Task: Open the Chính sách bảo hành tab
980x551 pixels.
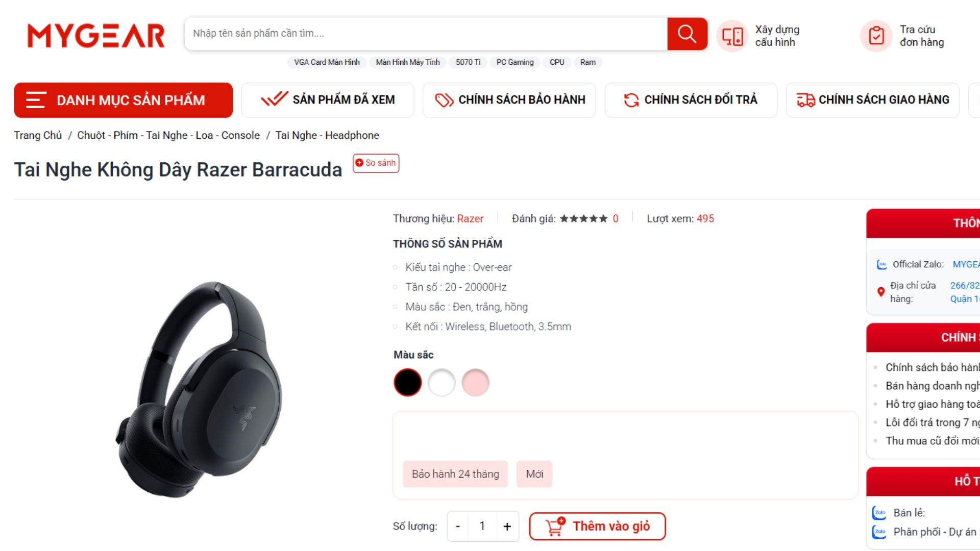Action: [x=509, y=100]
